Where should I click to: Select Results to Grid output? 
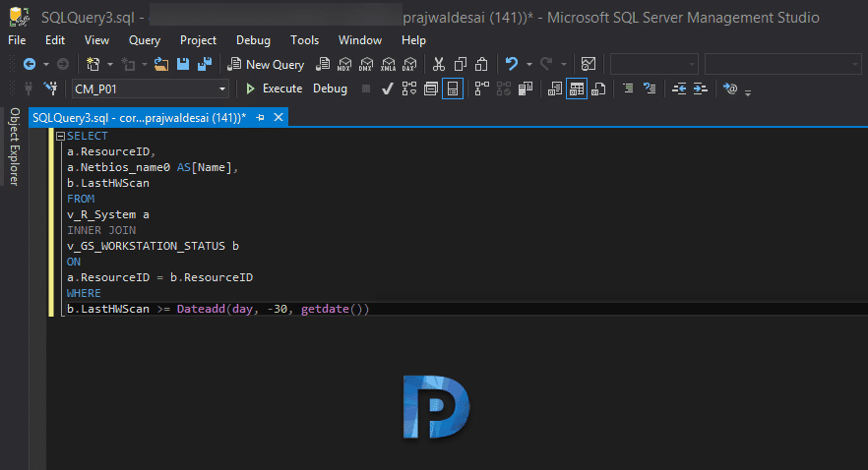(x=577, y=88)
